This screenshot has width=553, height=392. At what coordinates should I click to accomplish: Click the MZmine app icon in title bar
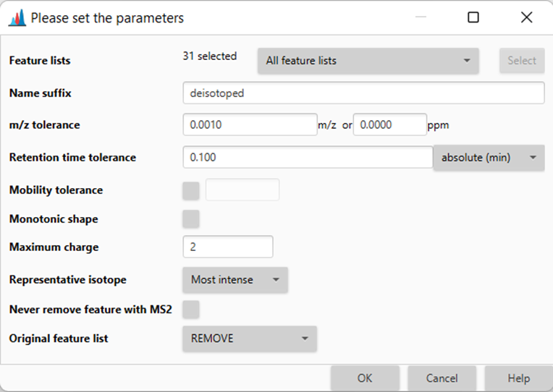pyautogui.click(x=17, y=17)
